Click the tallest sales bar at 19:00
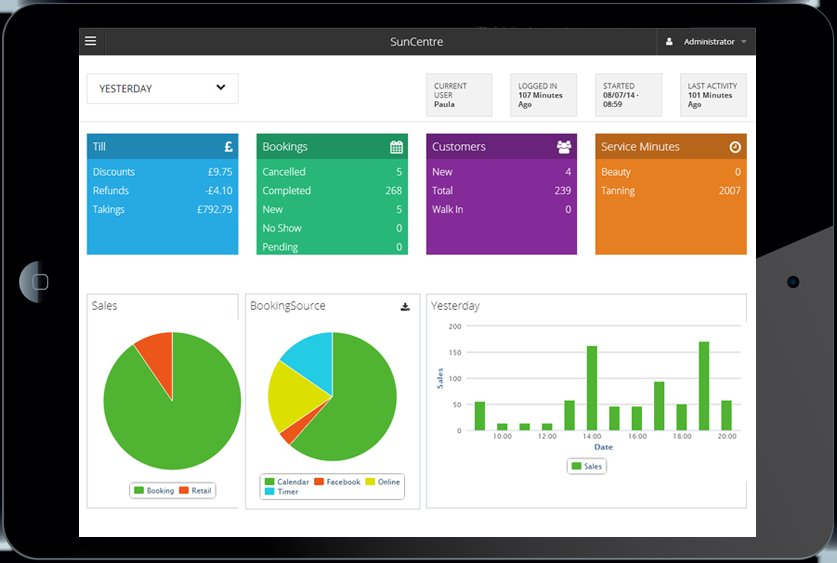 pos(704,386)
